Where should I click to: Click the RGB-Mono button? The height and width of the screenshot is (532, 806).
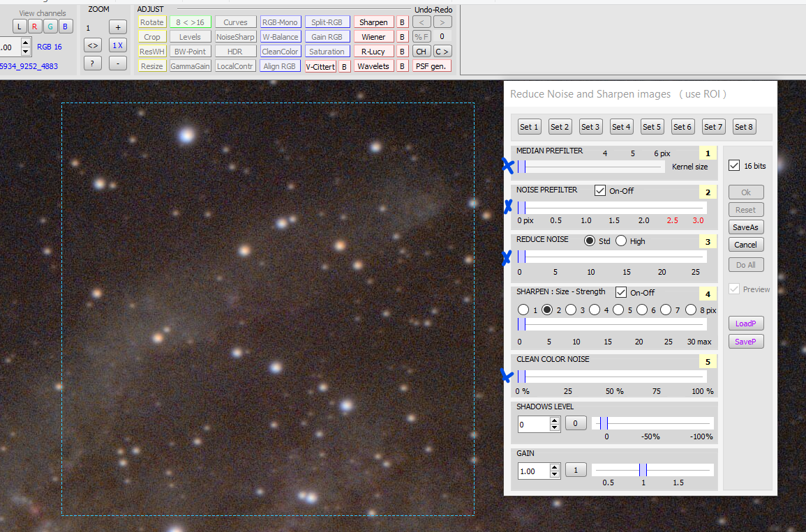click(x=280, y=22)
